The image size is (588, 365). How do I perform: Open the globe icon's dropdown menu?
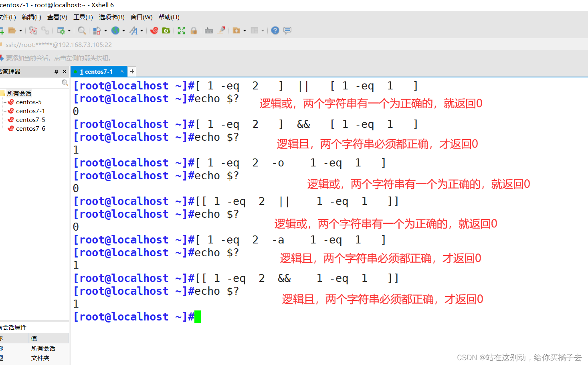point(123,30)
